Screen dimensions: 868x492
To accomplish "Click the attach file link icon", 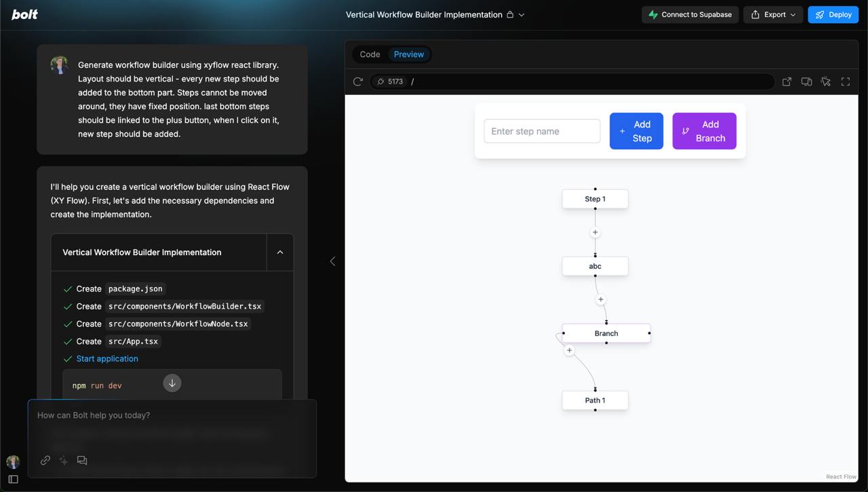I will 45,460.
